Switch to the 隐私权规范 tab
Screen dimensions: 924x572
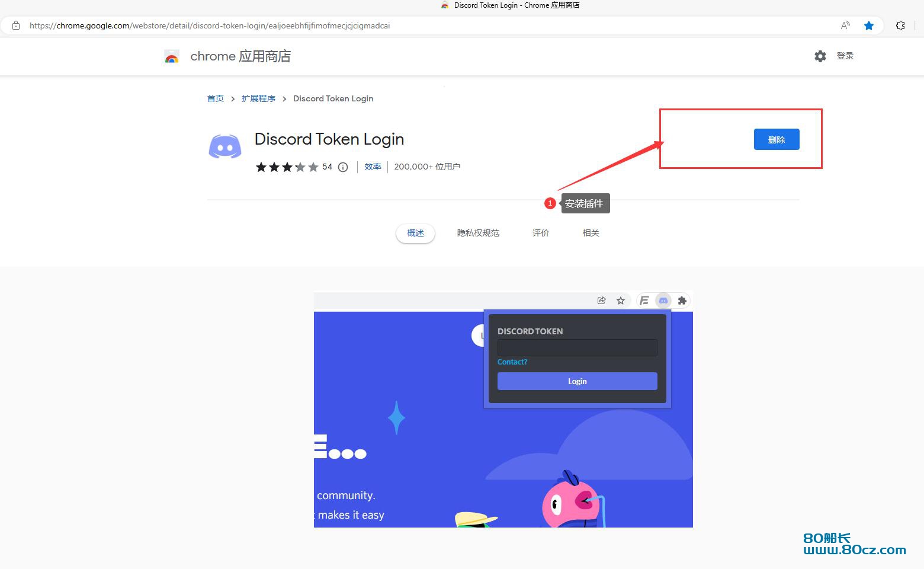(x=478, y=233)
